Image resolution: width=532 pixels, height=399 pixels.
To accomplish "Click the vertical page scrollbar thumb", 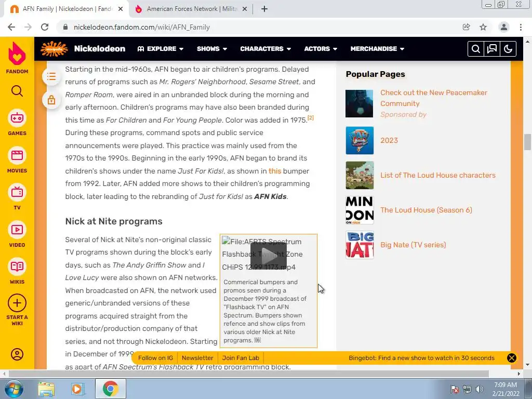I will click(x=527, y=142).
